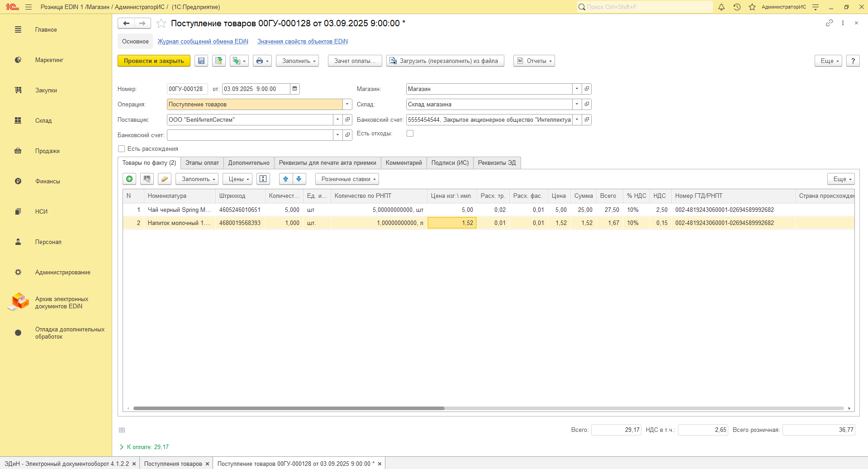Expand the 'Отчеты' dropdown menu
This screenshot has height=469, width=868.
pos(534,61)
